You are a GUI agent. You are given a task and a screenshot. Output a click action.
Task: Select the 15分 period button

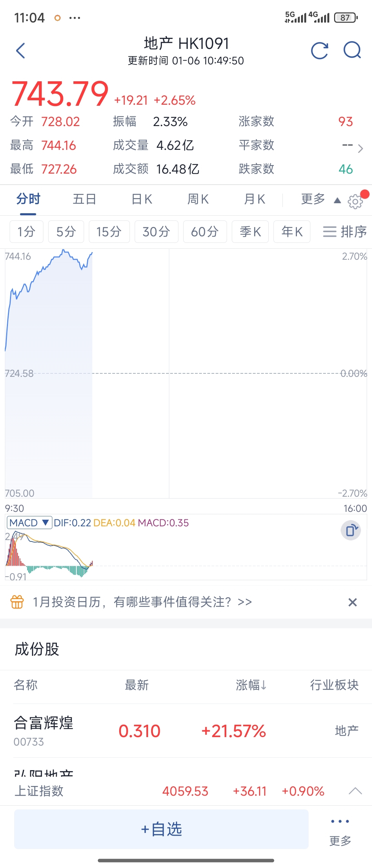click(x=109, y=231)
